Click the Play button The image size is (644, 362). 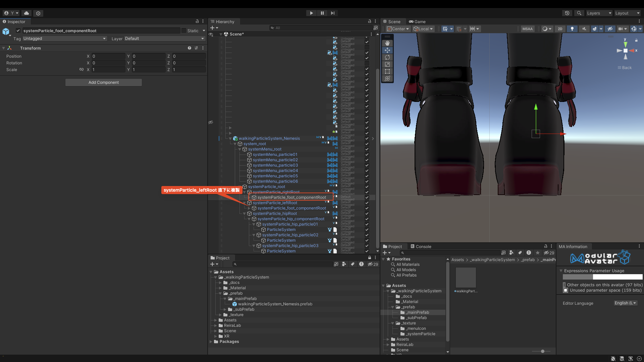pos(311,13)
